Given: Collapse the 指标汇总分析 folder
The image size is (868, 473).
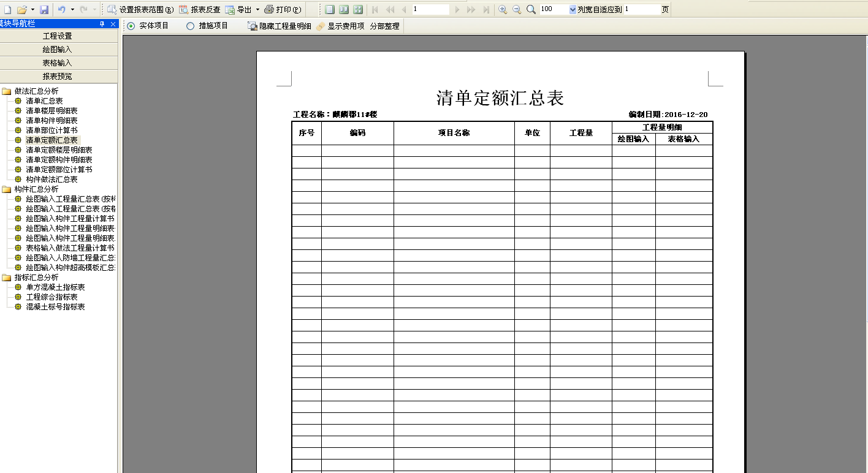Looking at the screenshot, I should (6, 278).
